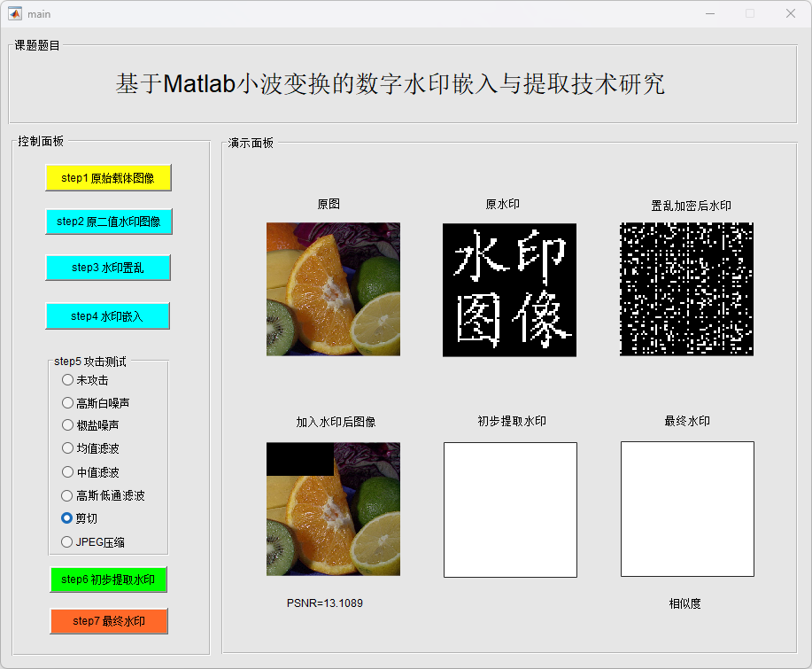Screen dimensions: 812x669
Task: Click the 相似度 label
Action: [x=684, y=603]
